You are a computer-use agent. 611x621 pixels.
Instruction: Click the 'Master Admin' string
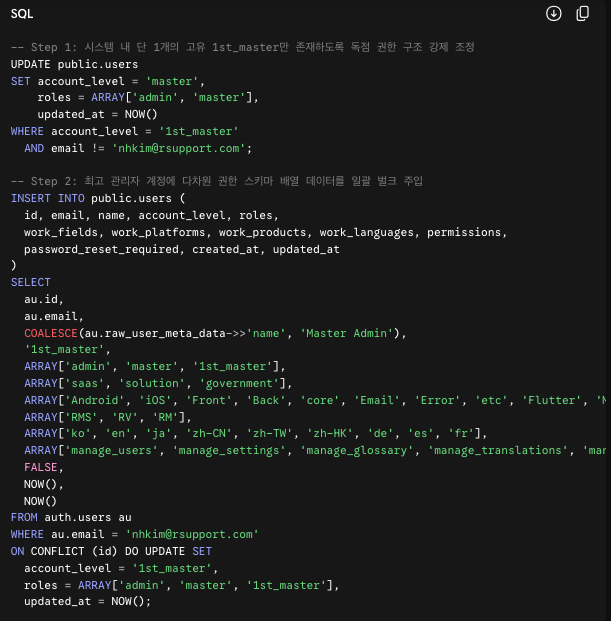[x=346, y=333]
